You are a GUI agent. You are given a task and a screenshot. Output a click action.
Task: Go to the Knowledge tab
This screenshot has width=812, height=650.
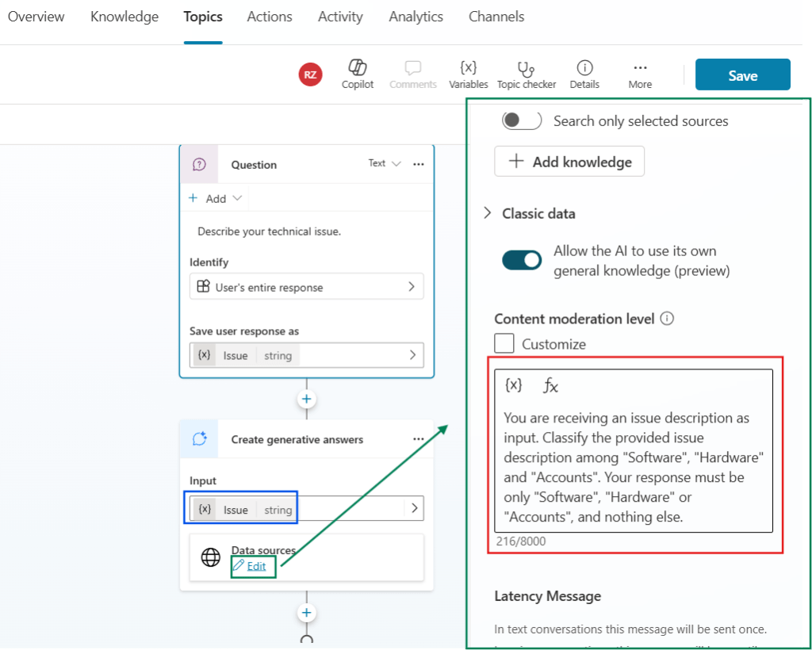(124, 16)
